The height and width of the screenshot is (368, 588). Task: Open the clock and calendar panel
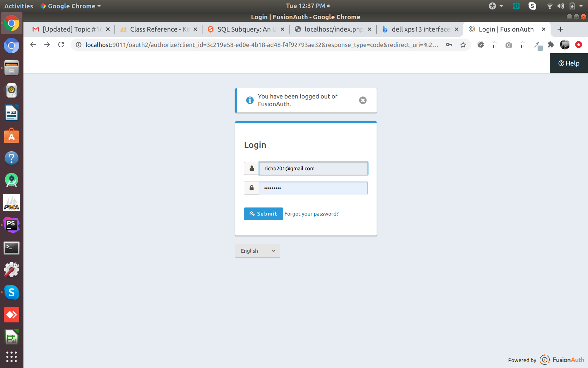point(308,6)
